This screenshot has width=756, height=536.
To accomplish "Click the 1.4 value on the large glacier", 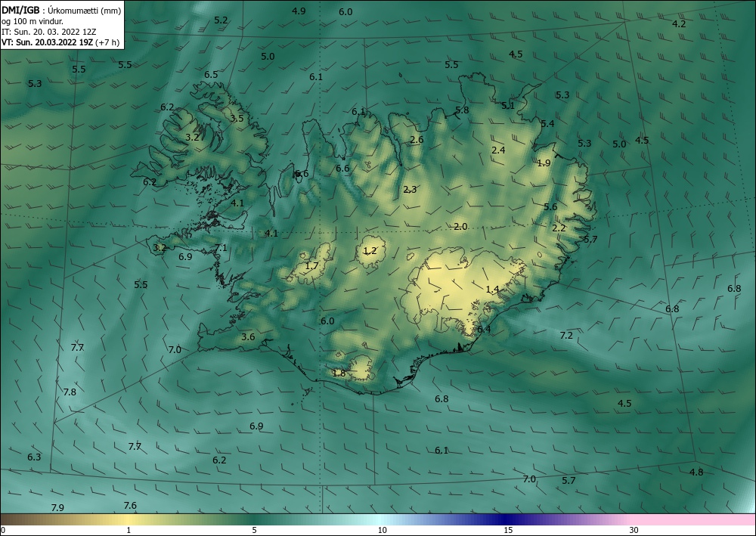I will point(492,290).
